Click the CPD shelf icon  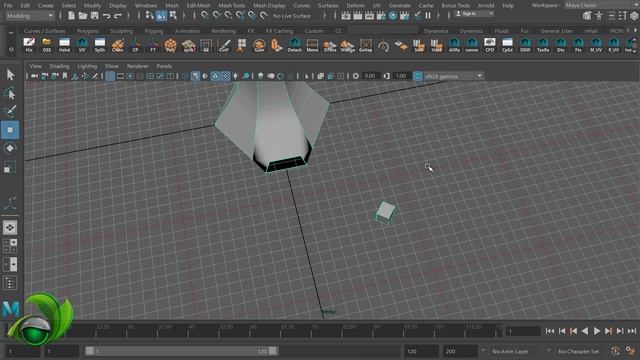pyautogui.click(x=489, y=45)
